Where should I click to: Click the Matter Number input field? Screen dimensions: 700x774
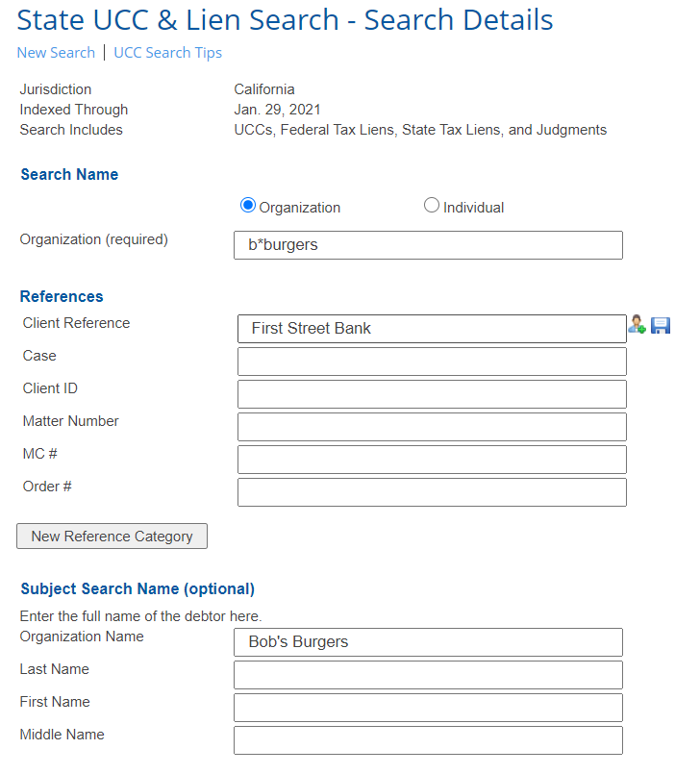(432, 427)
